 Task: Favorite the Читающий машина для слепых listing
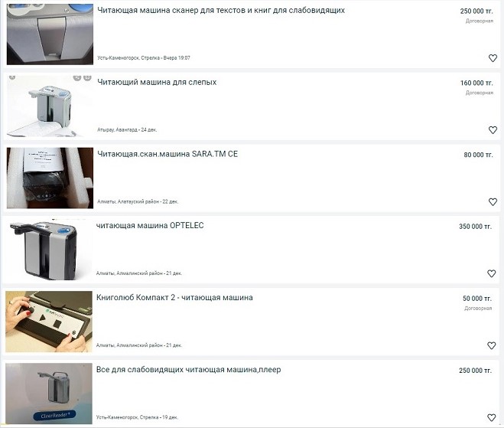point(493,129)
